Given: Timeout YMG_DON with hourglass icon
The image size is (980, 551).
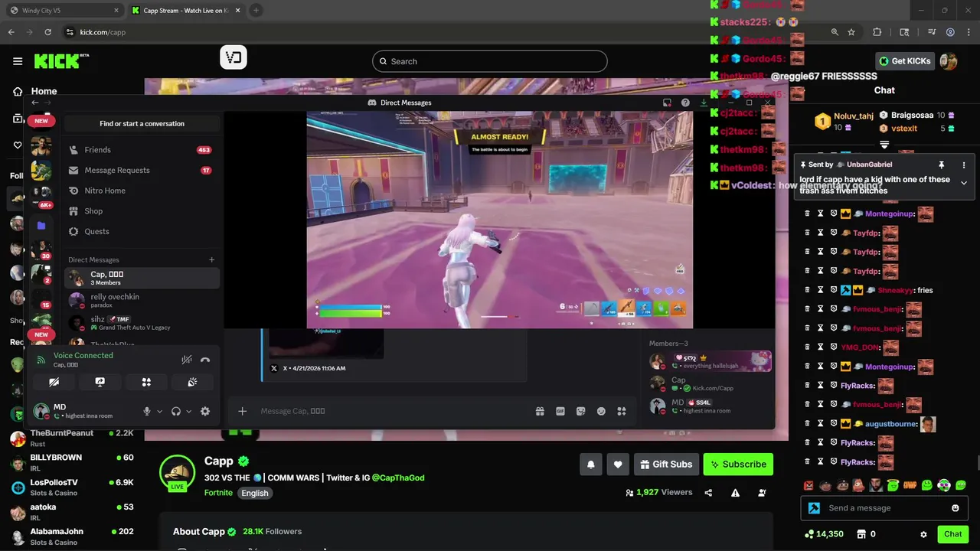Looking at the screenshot, I should pyautogui.click(x=821, y=347).
